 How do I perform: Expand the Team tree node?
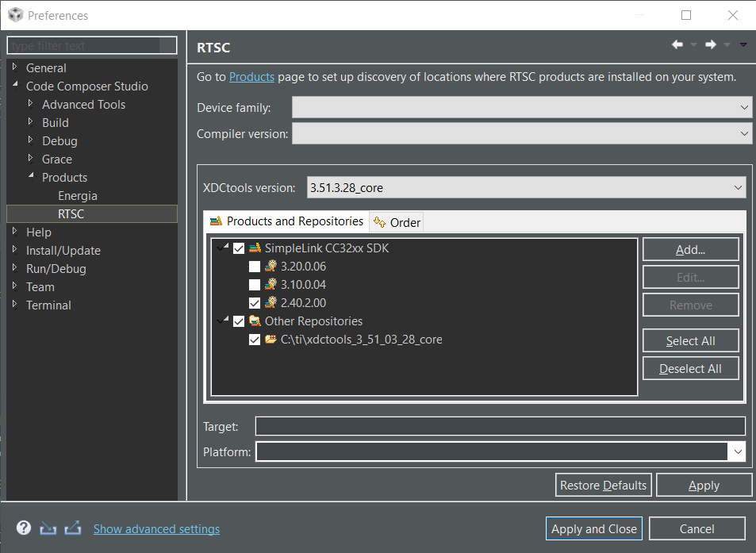(x=14, y=286)
